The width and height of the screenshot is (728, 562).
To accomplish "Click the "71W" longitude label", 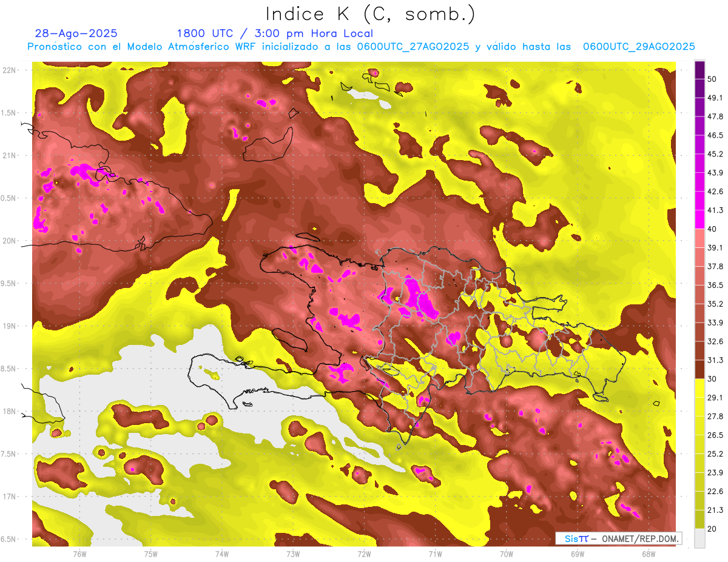I will pyautogui.click(x=435, y=554).
